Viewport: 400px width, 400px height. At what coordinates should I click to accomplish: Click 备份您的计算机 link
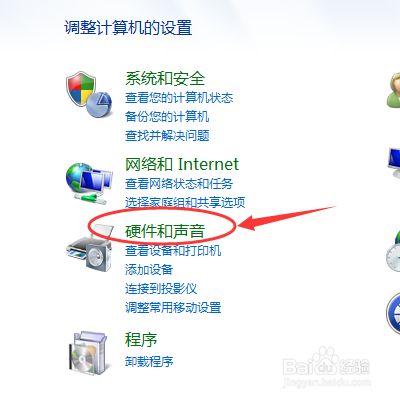tap(167, 117)
